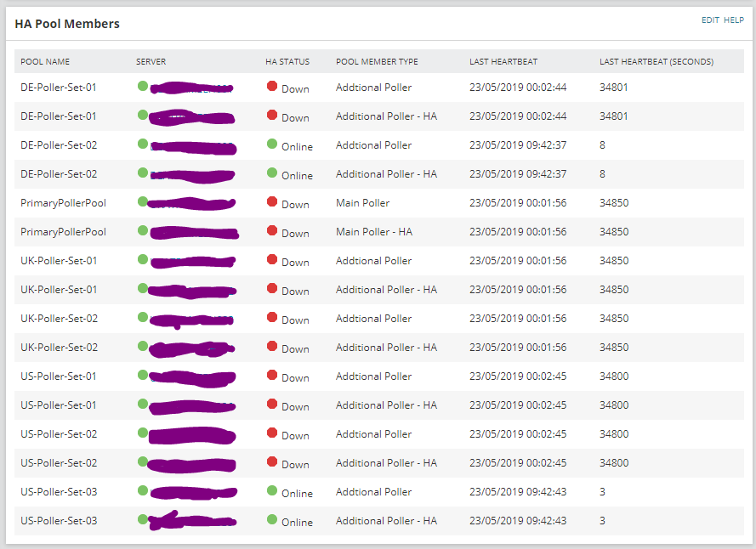Click server status dot in DE-Poller-Set-02 HA row
This screenshot has height=549, width=756.
click(x=143, y=173)
